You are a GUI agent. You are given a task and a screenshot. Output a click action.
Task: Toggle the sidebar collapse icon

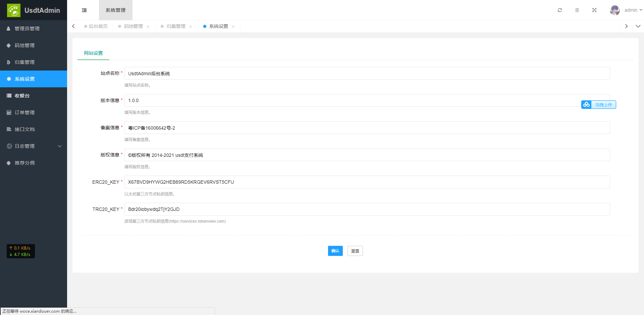point(84,10)
